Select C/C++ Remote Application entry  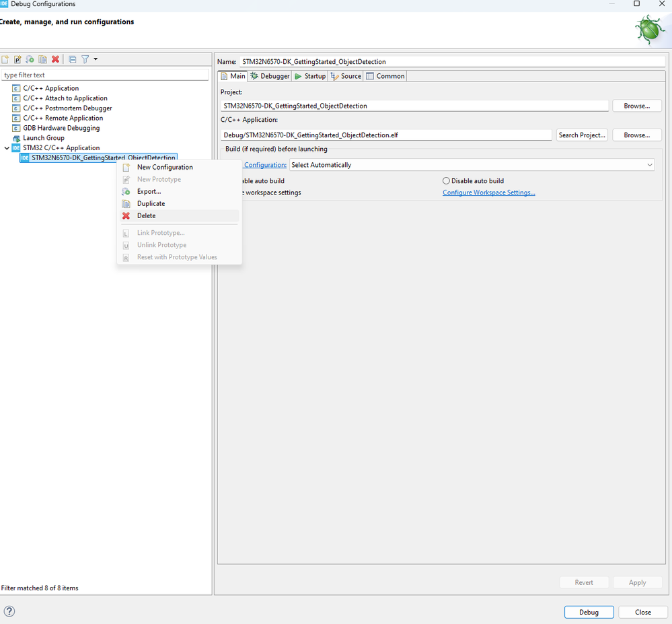pyautogui.click(x=63, y=118)
